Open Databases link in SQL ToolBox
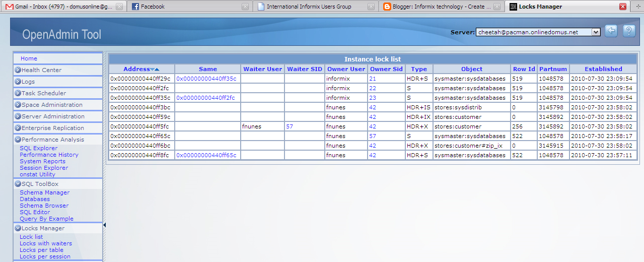Screen dimensions: 644x262 [x=35, y=199]
